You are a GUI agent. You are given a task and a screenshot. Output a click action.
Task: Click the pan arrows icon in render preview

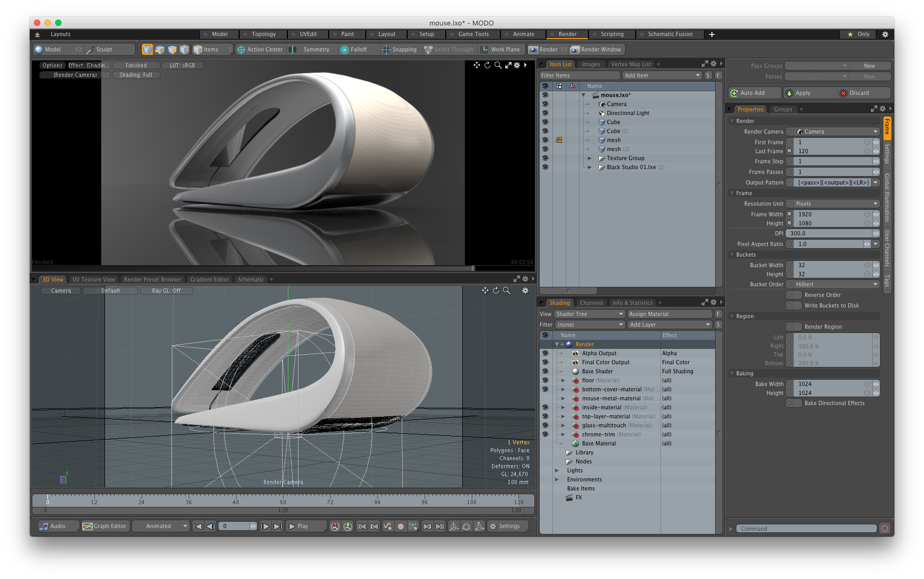pyautogui.click(x=477, y=65)
